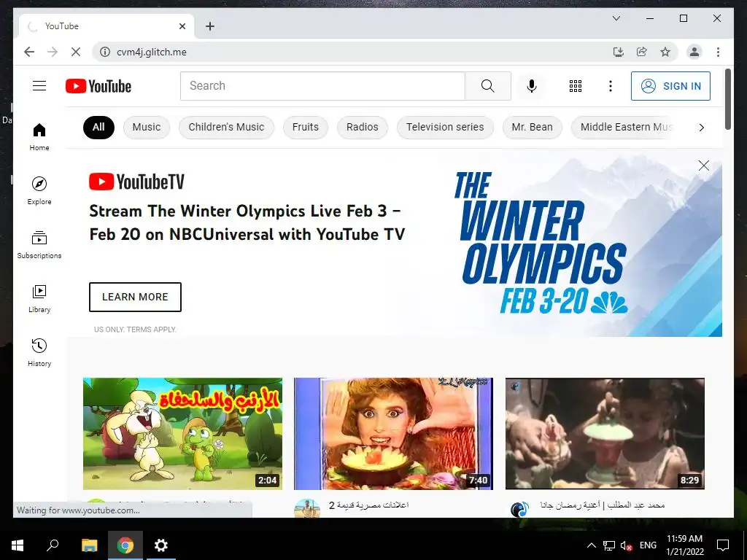Click the search magnifier button
The height and width of the screenshot is (560, 747).
click(488, 86)
